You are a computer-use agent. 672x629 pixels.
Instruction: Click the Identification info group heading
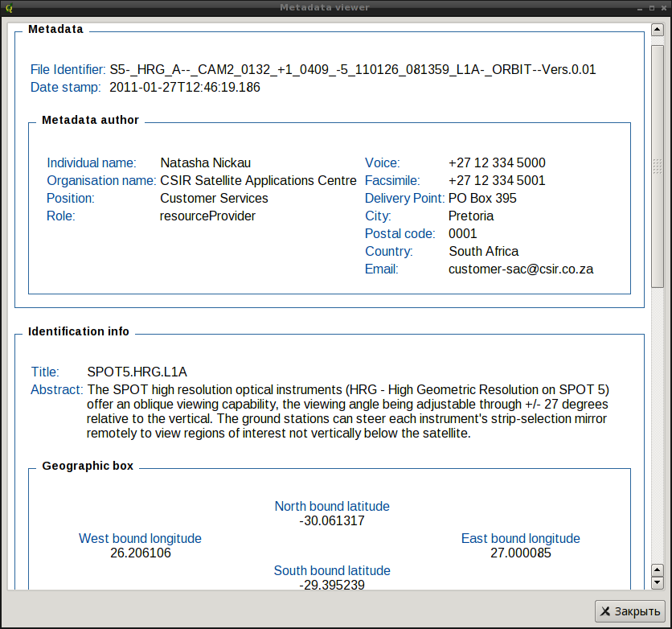pyautogui.click(x=79, y=331)
